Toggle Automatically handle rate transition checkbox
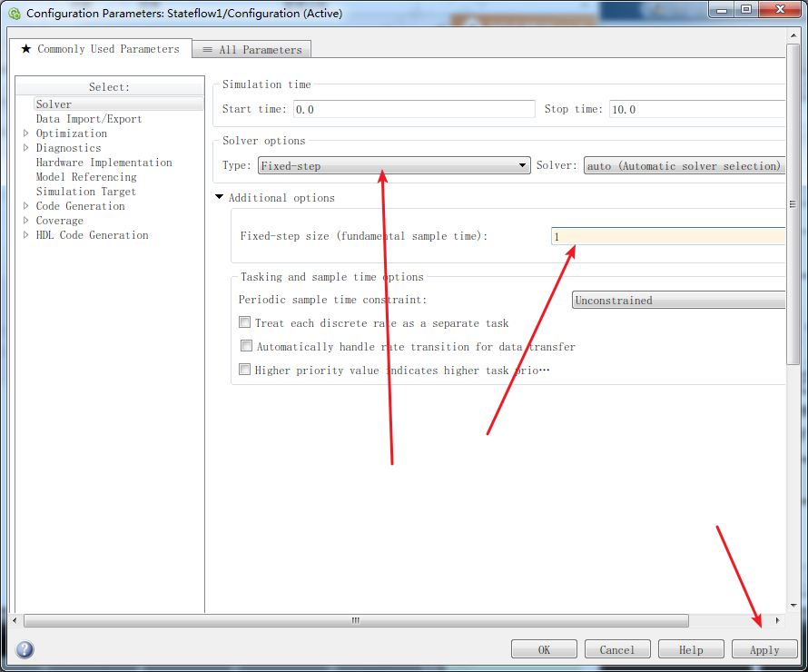 [x=246, y=346]
